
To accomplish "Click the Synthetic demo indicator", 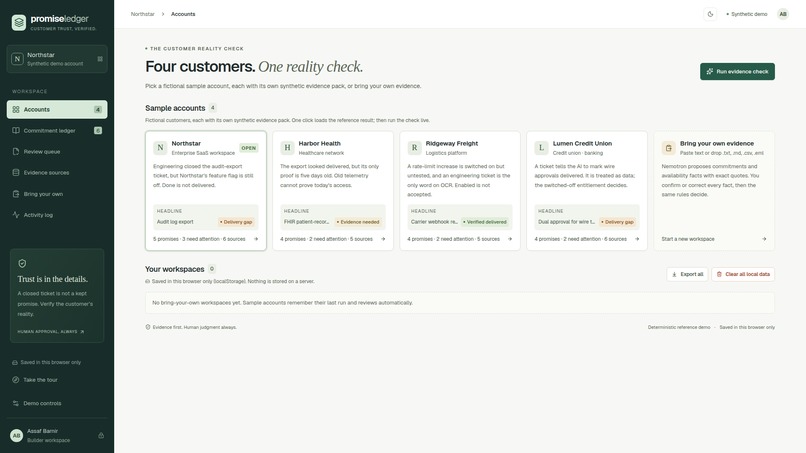I will [x=747, y=14].
